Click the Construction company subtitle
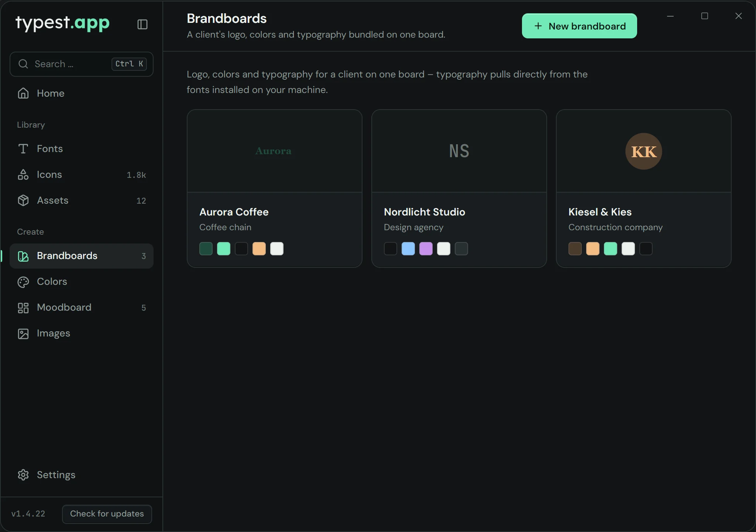756x532 pixels. click(x=616, y=227)
